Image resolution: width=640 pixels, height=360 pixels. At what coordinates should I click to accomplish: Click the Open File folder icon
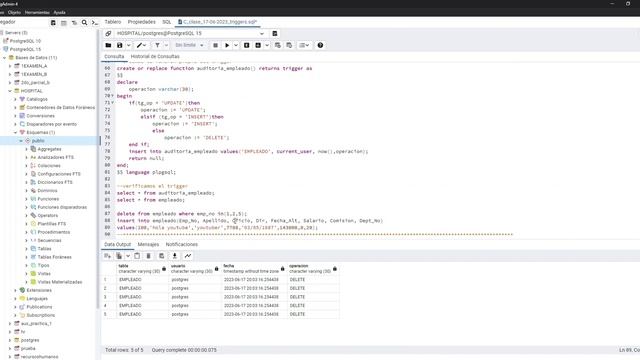(108, 45)
